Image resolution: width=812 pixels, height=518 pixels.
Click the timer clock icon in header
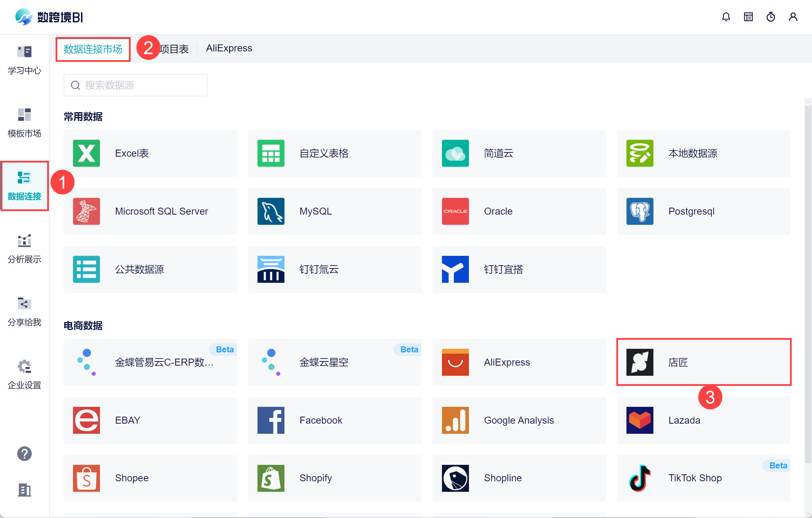[x=770, y=17]
